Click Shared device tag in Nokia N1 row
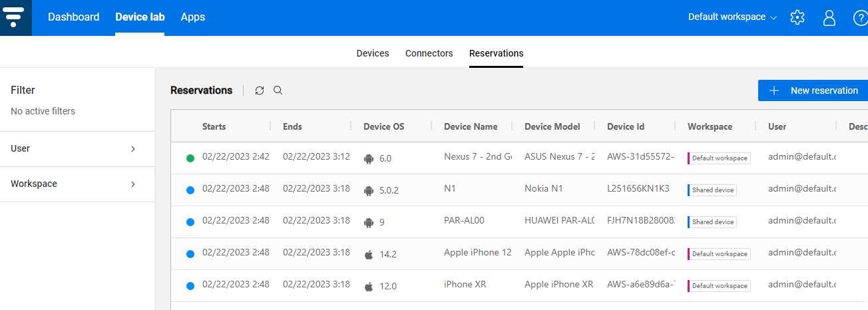868x310 pixels. (712, 190)
